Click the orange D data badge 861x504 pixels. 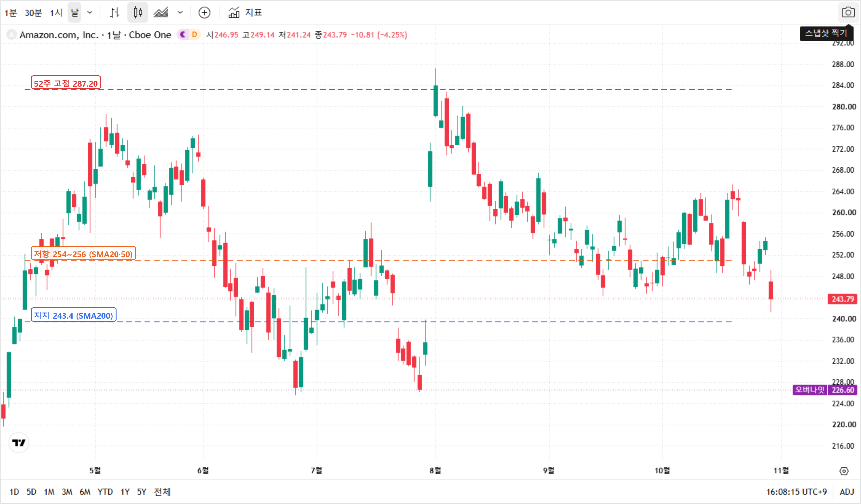[x=194, y=34]
